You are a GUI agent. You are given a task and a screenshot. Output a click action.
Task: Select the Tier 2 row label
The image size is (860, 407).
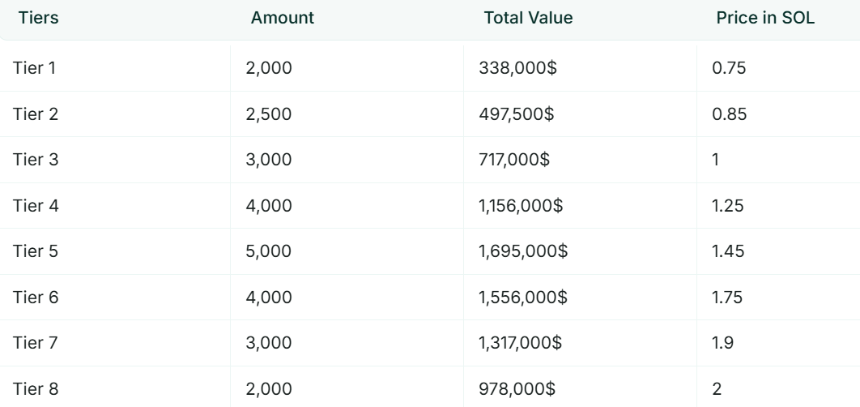(x=35, y=114)
